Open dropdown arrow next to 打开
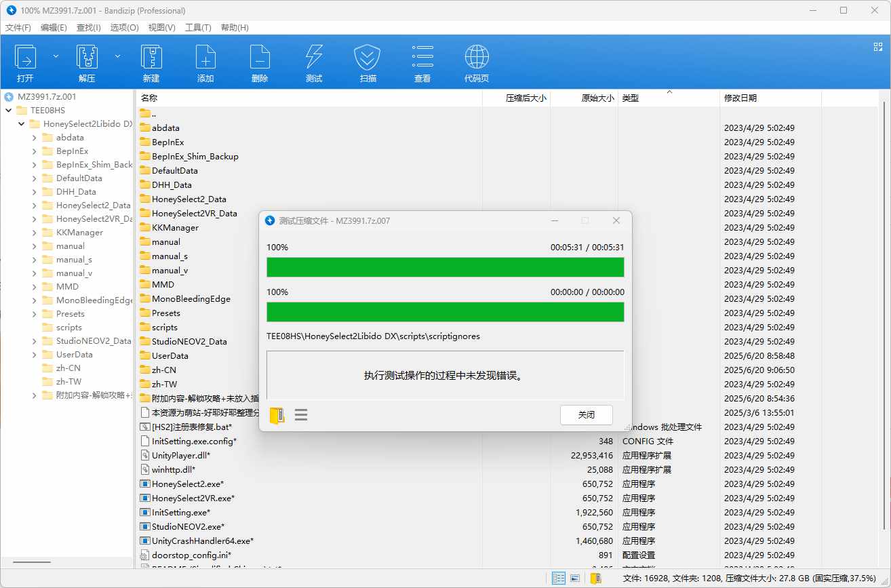This screenshot has width=891, height=588. (56, 56)
